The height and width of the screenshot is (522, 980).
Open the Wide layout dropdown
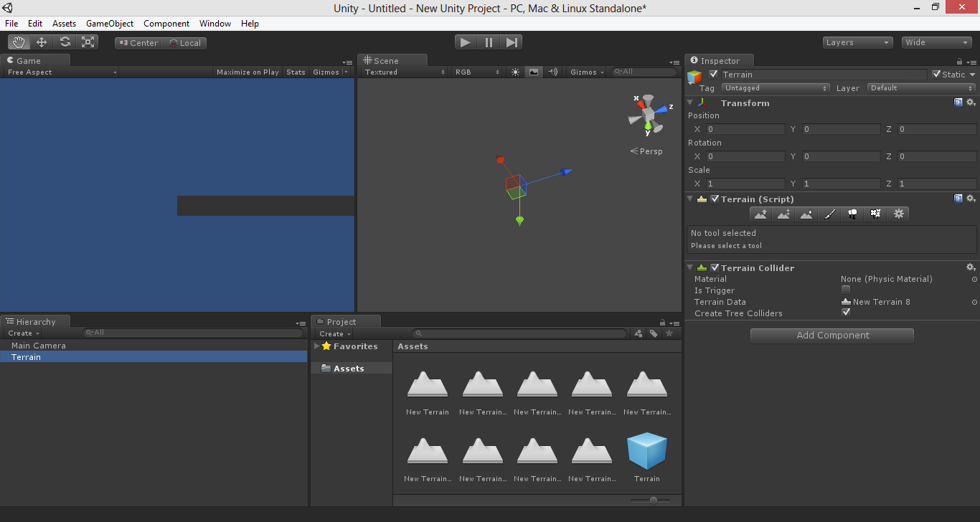pyautogui.click(x=936, y=42)
